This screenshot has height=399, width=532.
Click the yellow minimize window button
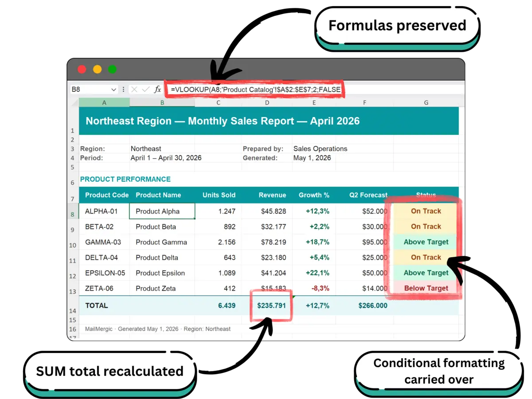[97, 69]
